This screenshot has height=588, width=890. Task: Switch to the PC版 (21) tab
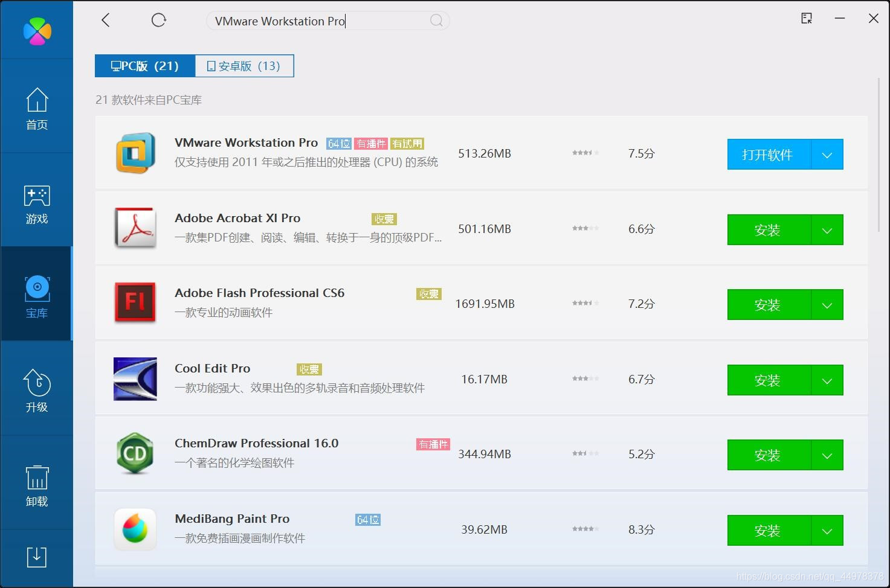(x=145, y=66)
